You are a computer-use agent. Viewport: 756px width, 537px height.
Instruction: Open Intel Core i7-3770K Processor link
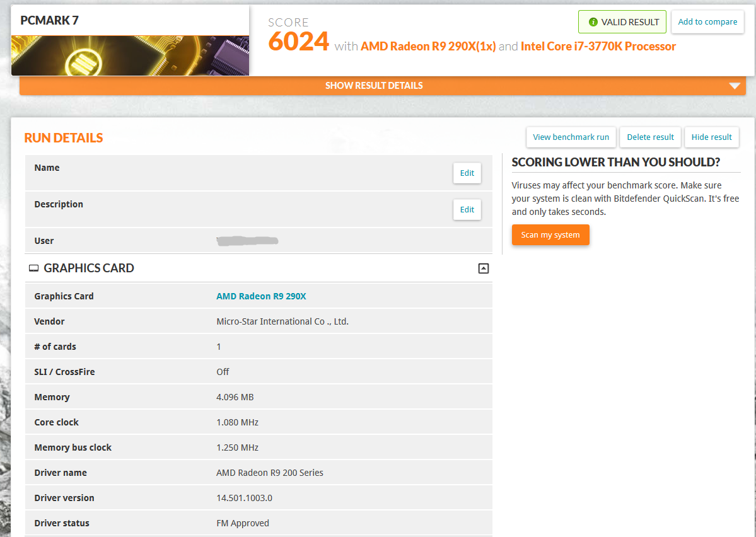point(598,46)
